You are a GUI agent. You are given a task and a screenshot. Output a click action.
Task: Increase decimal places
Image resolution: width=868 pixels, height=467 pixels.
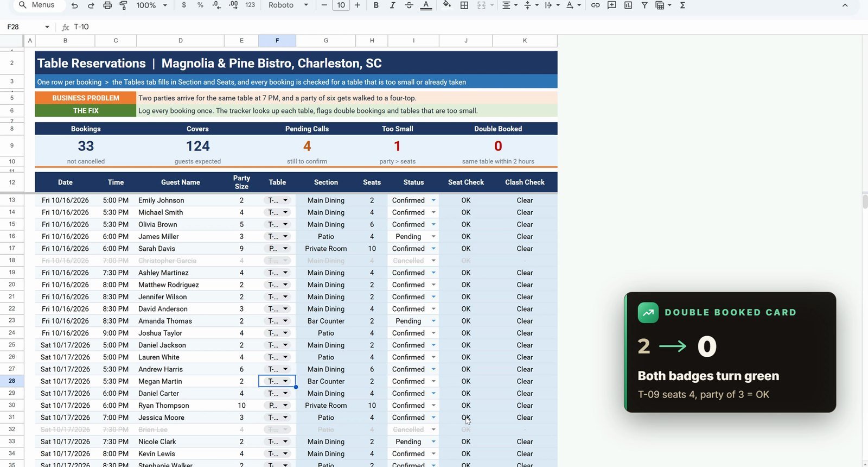click(x=233, y=5)
